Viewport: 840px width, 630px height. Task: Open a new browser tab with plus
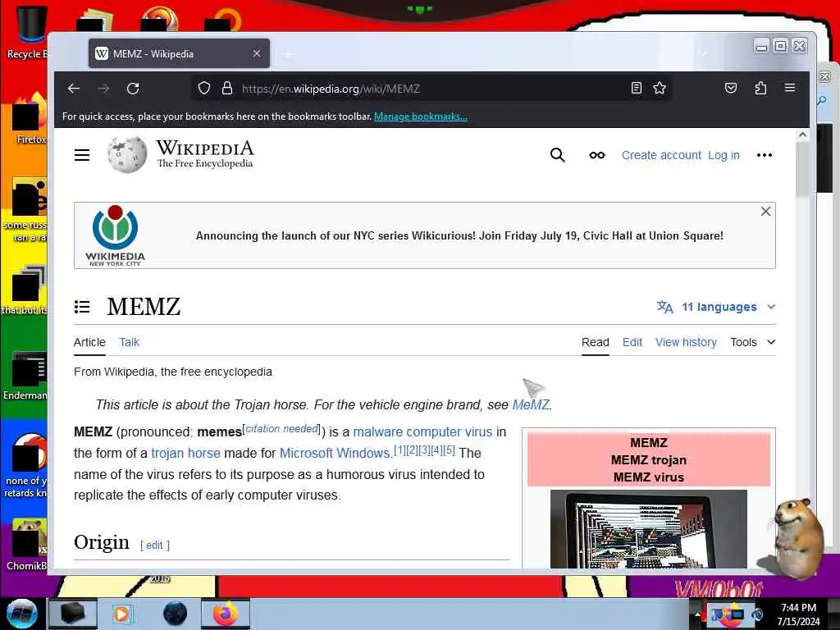(x=288, y=54)
